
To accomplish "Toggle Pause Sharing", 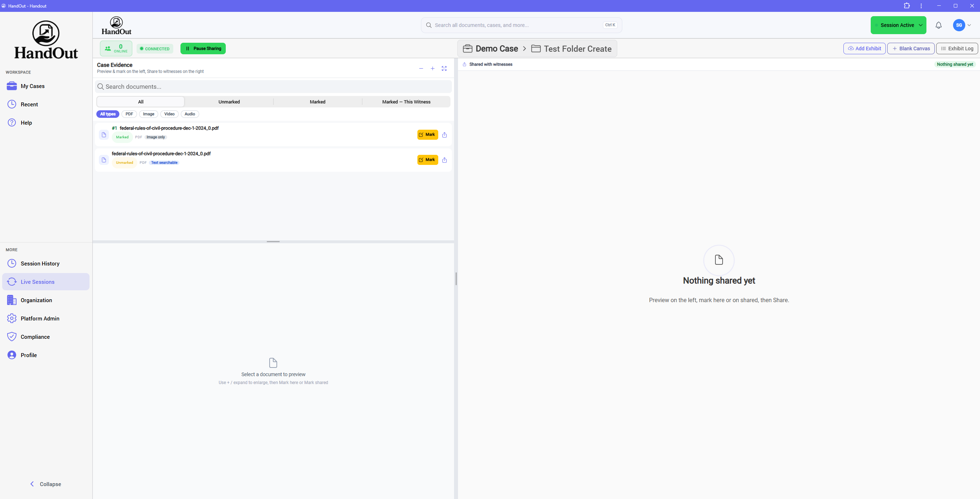I will pyautogui.click(x=203, y=48).
